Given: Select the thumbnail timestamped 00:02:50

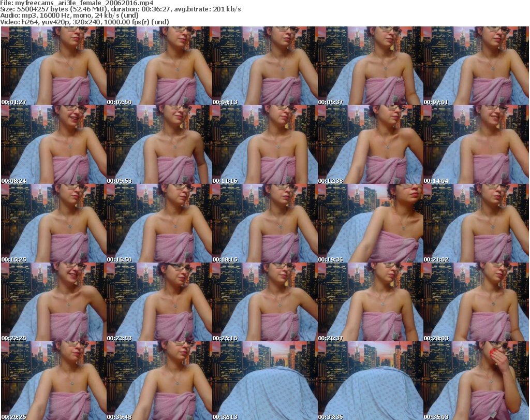Looking at the screenshot, I should point(159,66).
